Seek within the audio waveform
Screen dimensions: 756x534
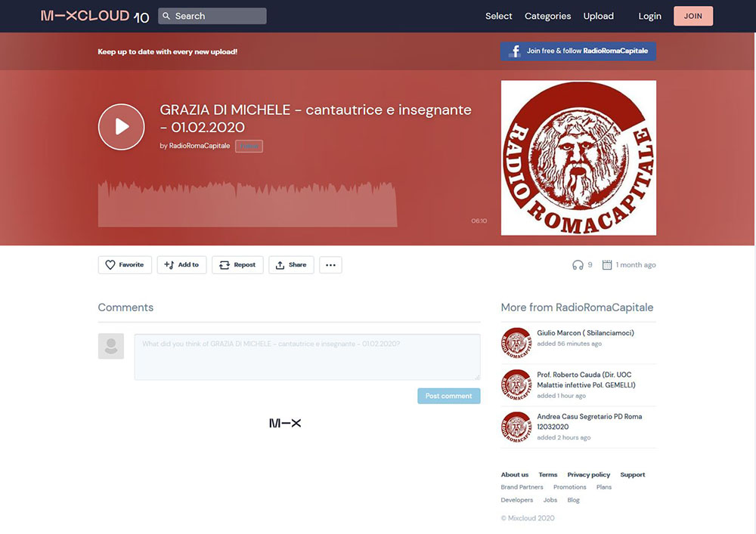click(x=247, y=204)
